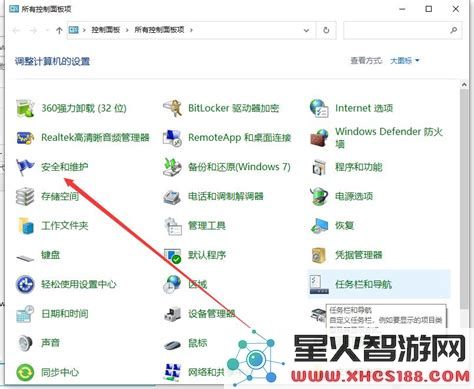This screenshot has height=389, width=474.
Task: Click the 键盘 keyboard icon
Action: (25, 257)
